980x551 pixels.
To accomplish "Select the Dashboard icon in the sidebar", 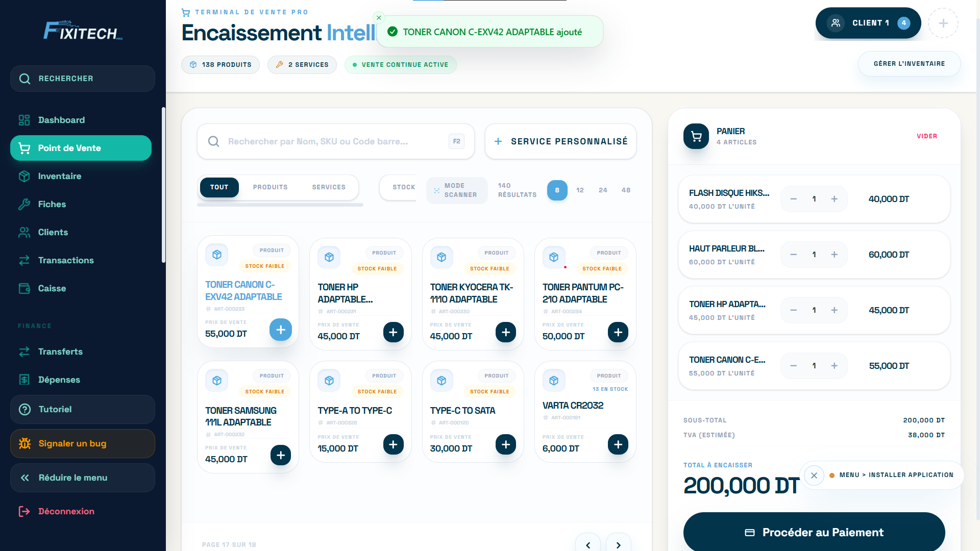I will pos(23,120).
